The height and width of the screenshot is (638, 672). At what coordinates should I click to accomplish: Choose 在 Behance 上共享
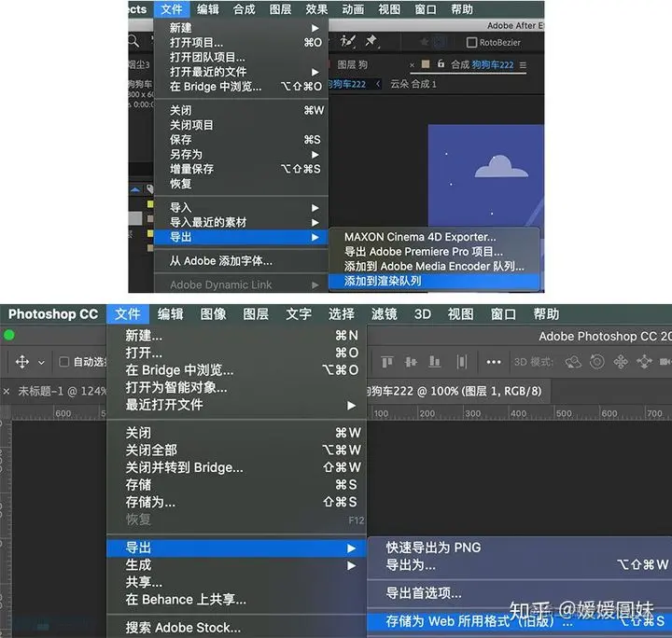(x=236, y=600)
